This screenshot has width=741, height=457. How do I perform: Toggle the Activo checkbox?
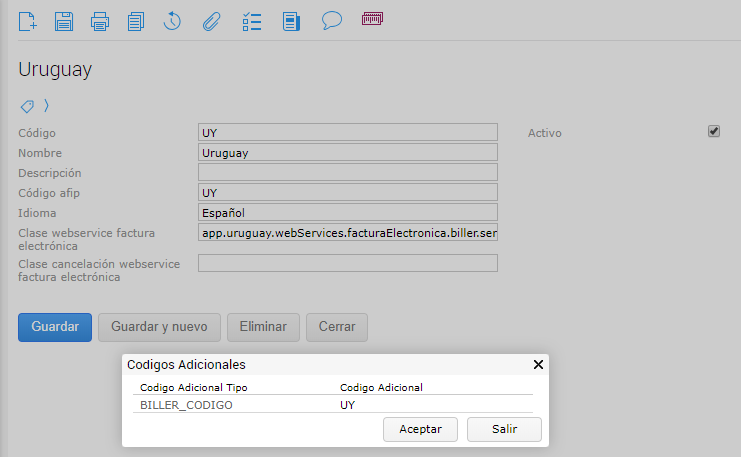point(714,131)
